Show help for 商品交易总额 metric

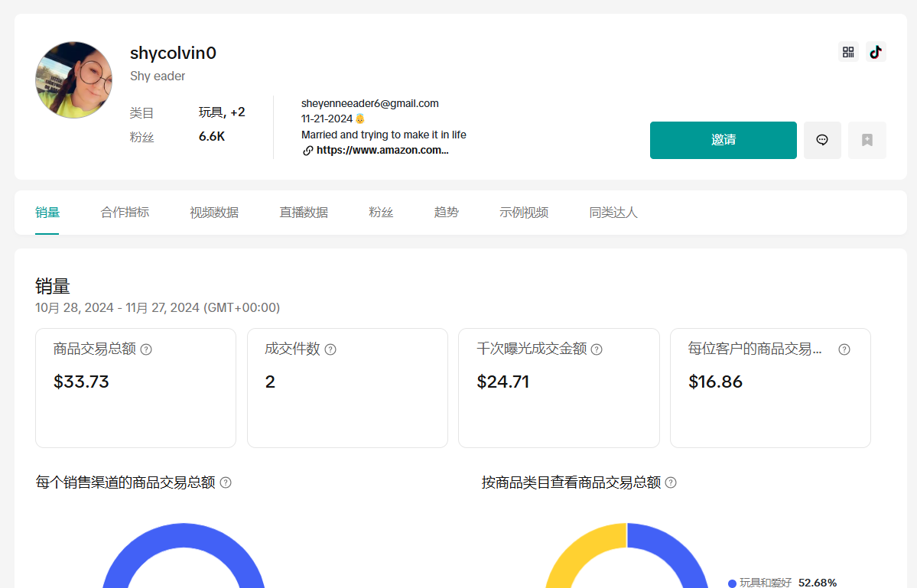coord(146,349)
